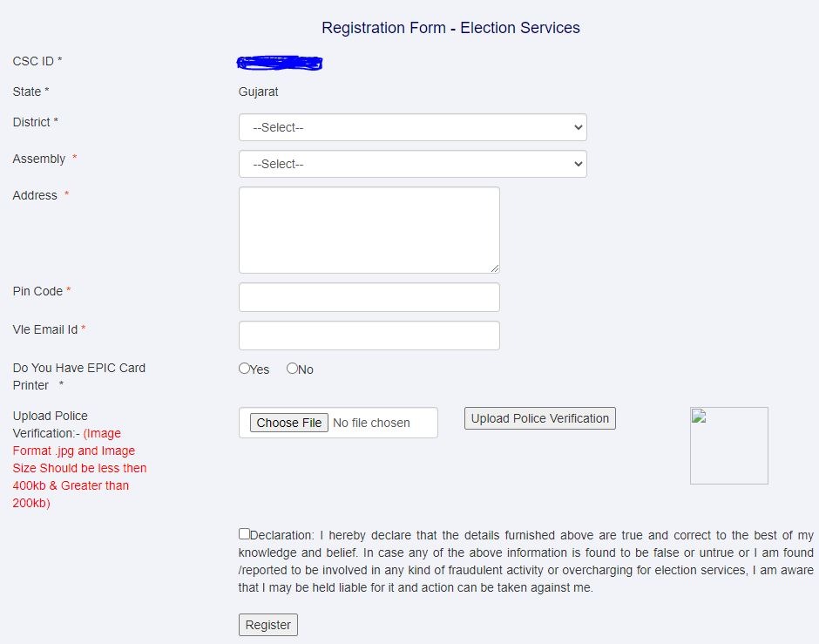
Task: Open the Assembly dropdown list
Action: [x=413, y=164]
